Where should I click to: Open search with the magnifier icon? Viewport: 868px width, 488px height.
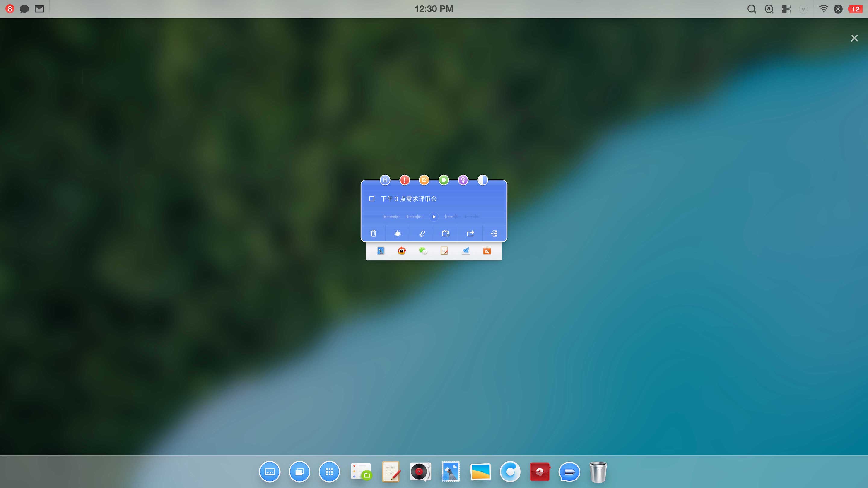(752, 9)
